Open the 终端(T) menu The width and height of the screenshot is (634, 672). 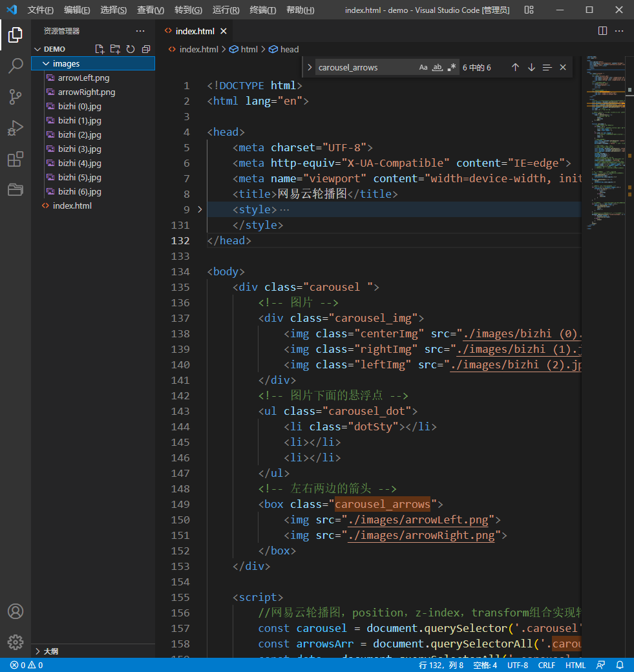coord(262,10)
